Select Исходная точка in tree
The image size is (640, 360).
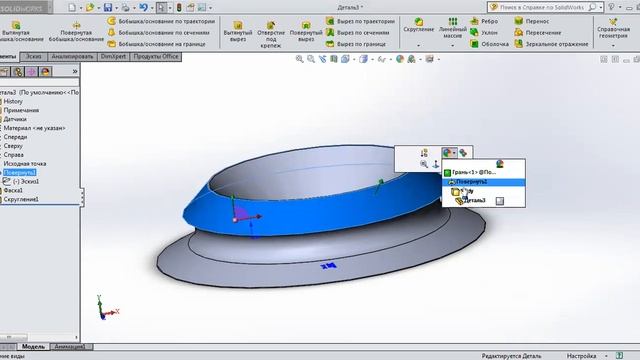(x=24, y=164)
